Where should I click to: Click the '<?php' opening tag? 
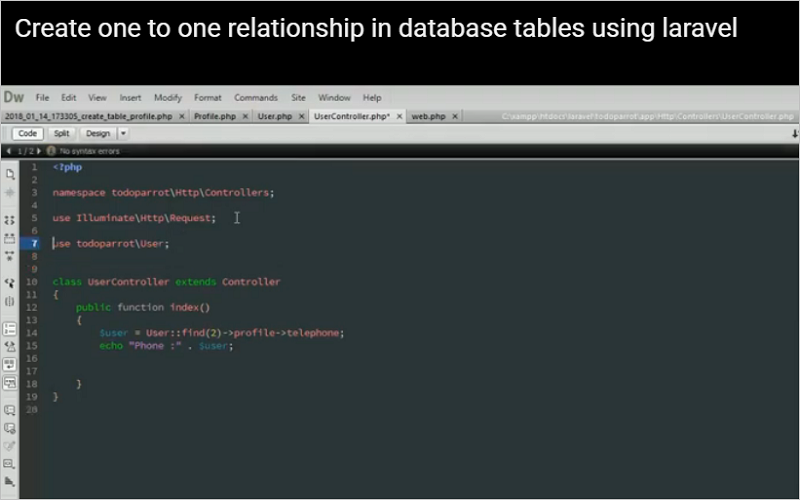[x=67, y=167]
